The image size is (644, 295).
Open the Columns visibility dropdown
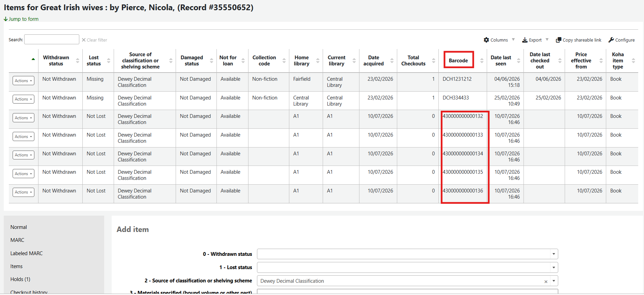pos(499,40)
